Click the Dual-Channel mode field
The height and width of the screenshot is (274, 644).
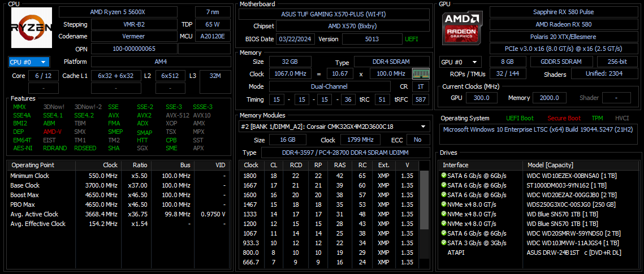(x=330, y=86)
